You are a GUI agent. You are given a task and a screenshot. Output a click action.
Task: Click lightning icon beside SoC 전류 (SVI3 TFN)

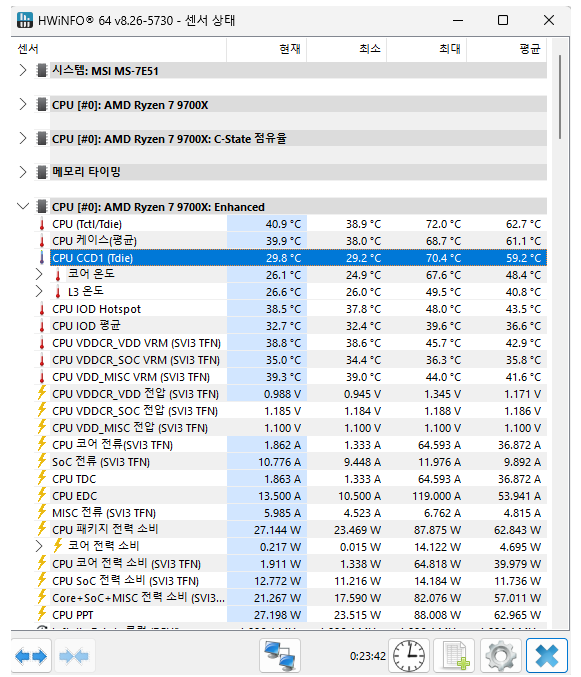[x=42, y=462]
